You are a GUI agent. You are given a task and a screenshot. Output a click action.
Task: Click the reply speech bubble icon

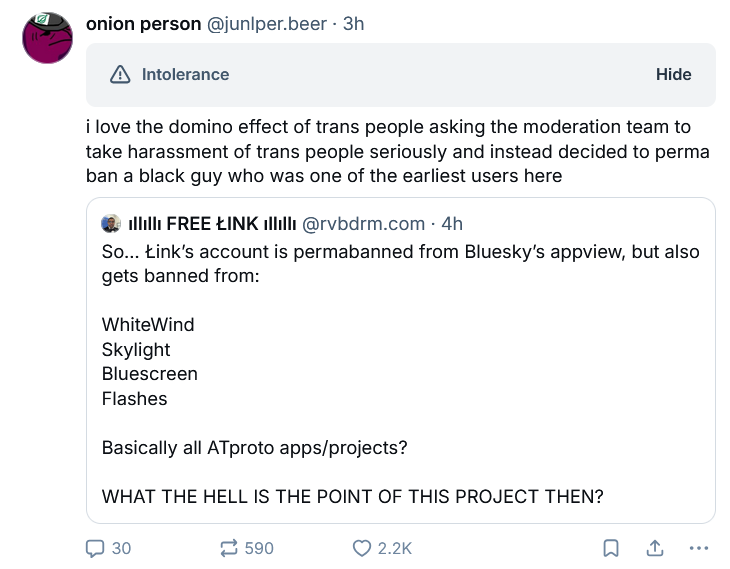tap(96, 548)
